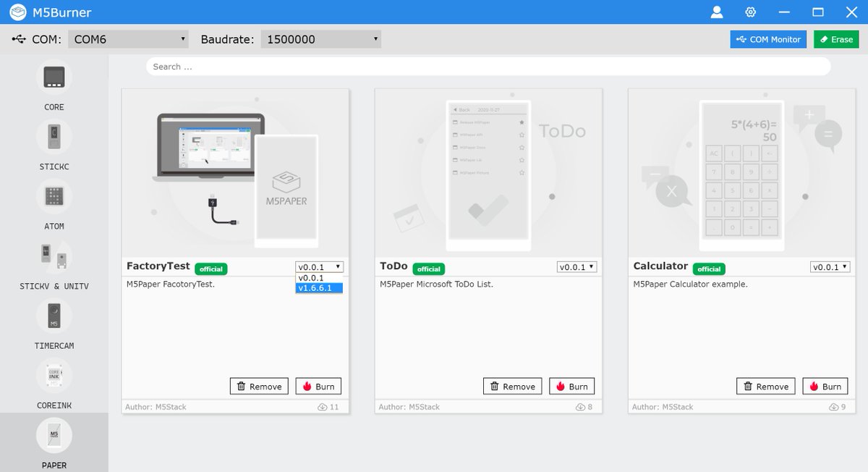Screen dimensions: 868x472
Task: Select the STICKC device category icon
Action: point(54,137)
